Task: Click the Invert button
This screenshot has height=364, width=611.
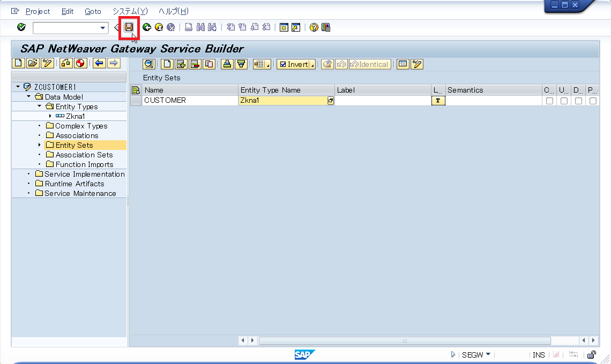Action: point(294,64)
